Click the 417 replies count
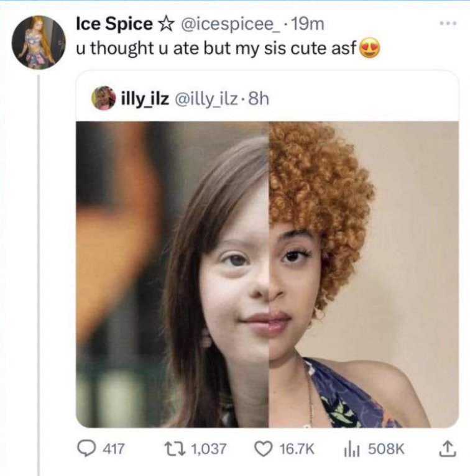This screenshot has height=476, width=470. tap(113, 449)
